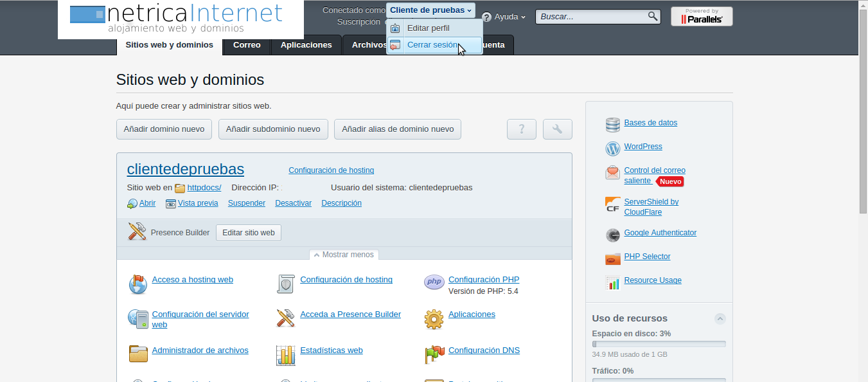This screenshot has height=382, width=868.
Task: Choose Editar perfil menu entry
Action: click(428, 28)
